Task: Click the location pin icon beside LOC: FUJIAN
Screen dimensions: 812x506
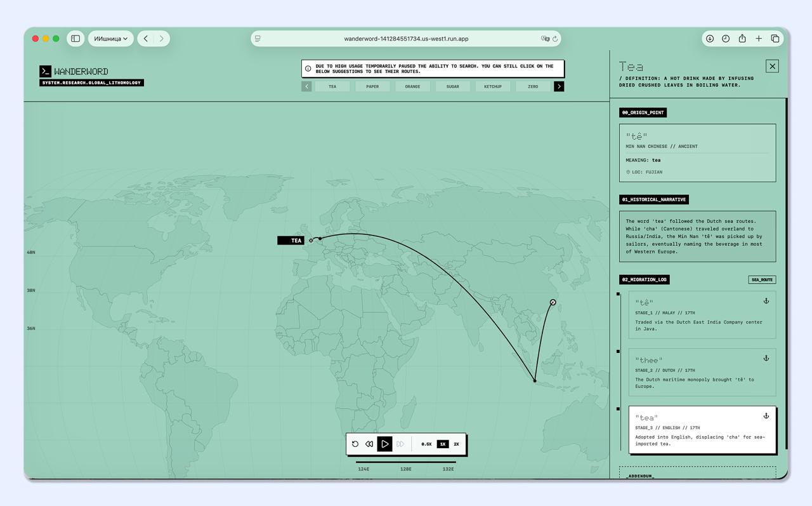Action: pyautogui.click(x=628, y=172)
